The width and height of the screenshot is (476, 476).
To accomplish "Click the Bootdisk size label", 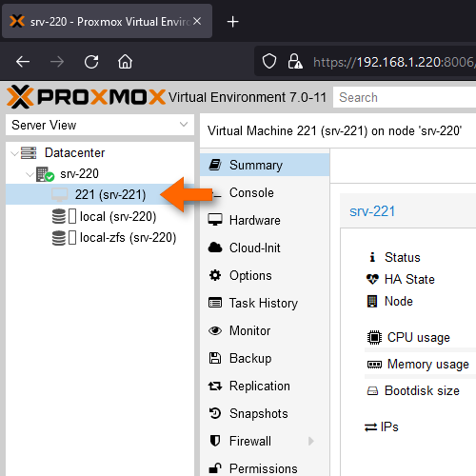I will [422, 390].
